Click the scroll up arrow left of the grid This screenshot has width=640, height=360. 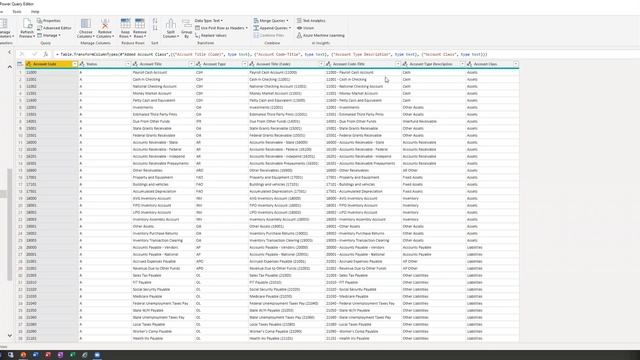click(x=10, y=67)
